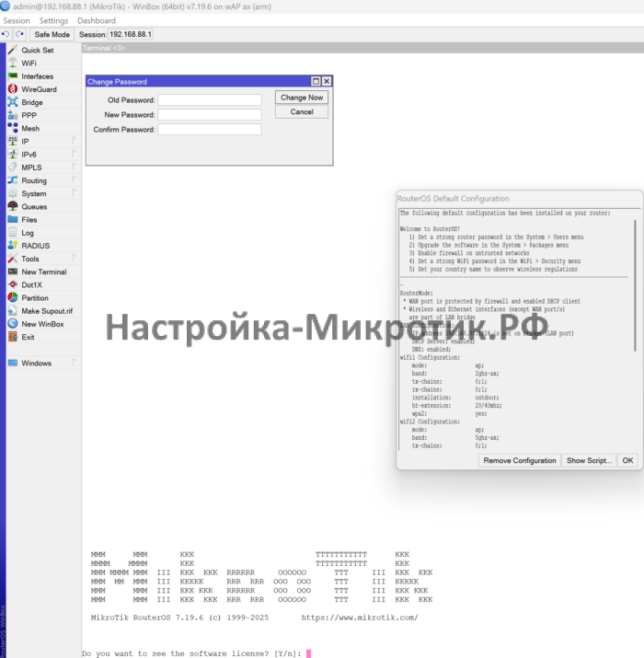Expand the IP submenu arrow
The height and width of the screenshot is (658, 644).
pos(75,140)
